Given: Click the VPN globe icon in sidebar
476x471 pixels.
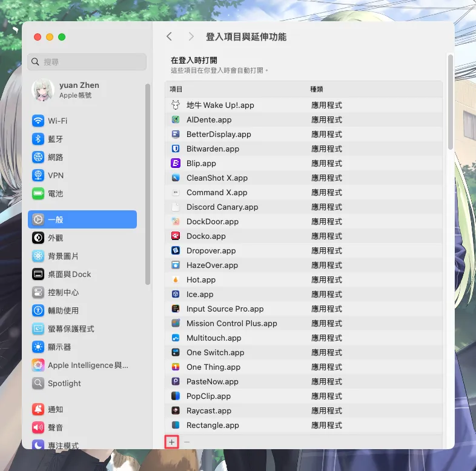Looking at the screenshot, I should pyautogui.click(x=38, y=175).
